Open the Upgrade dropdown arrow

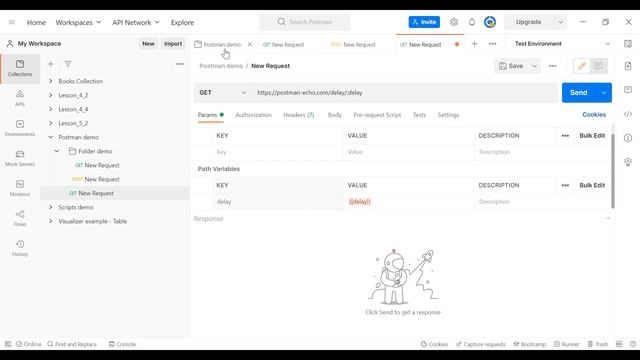click(x=560, y=22)
